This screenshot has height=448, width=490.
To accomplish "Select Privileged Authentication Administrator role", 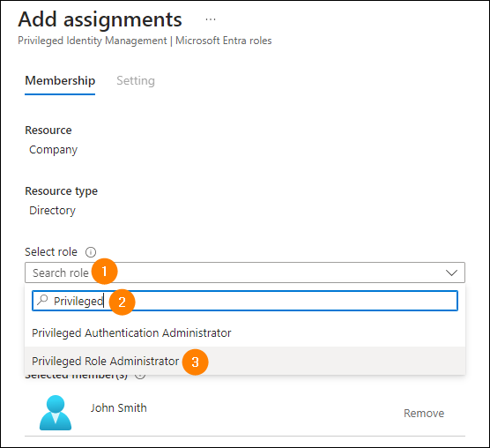I will [x=245, y=333].
